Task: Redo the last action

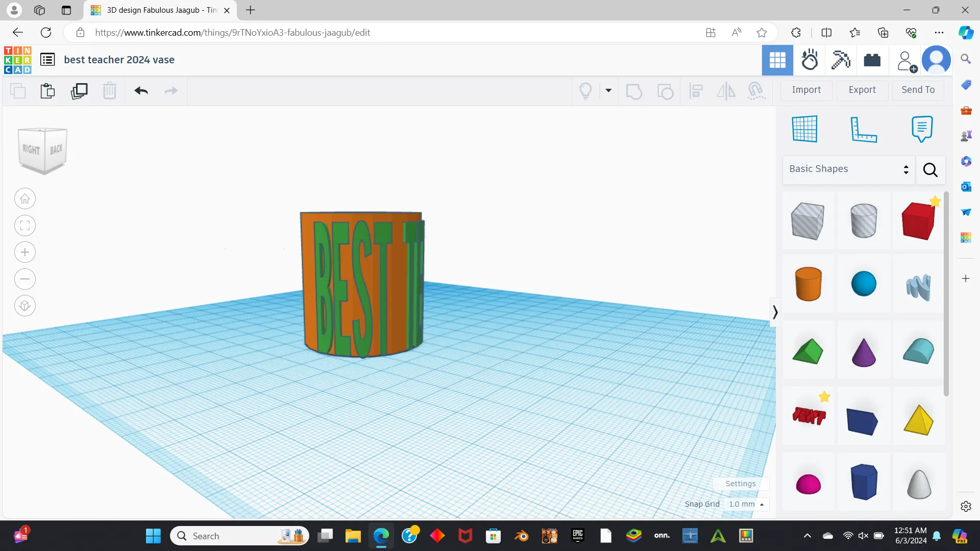Action: [x=171, y=91]
